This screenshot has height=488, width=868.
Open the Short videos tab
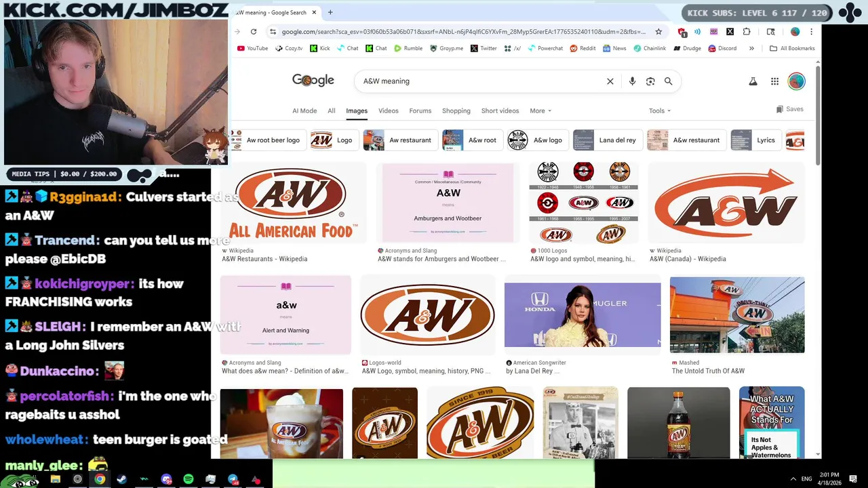coord(500,110)
